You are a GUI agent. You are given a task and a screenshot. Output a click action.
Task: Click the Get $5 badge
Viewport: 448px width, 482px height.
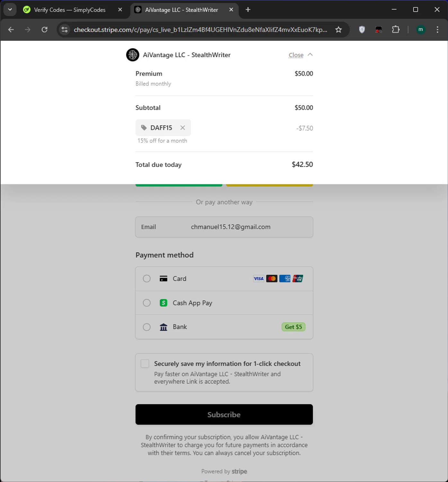click(294, 327)
